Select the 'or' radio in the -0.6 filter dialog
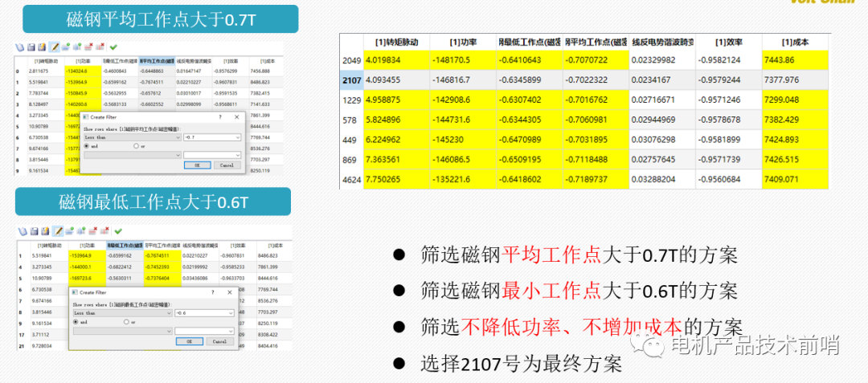 (x=126, y=322)
